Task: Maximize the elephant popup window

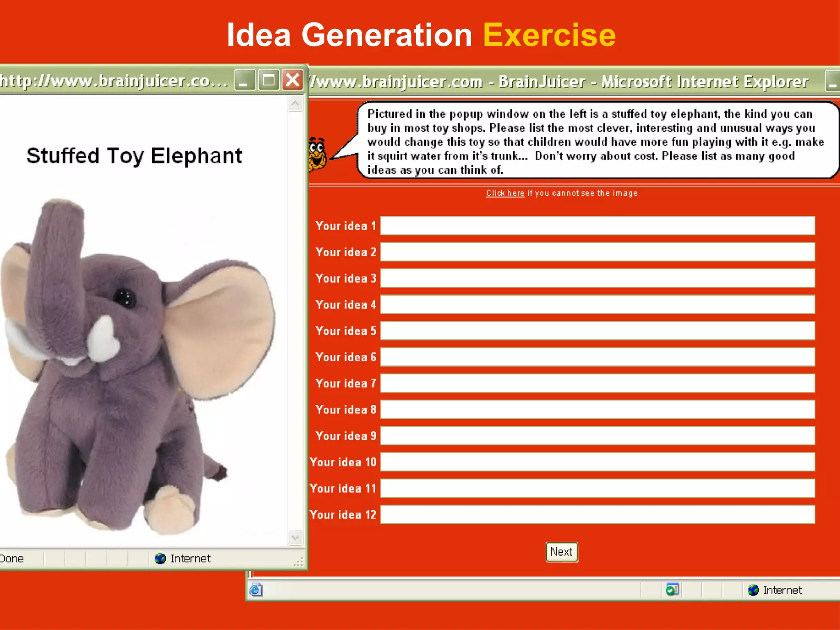Action: [269, 80]
